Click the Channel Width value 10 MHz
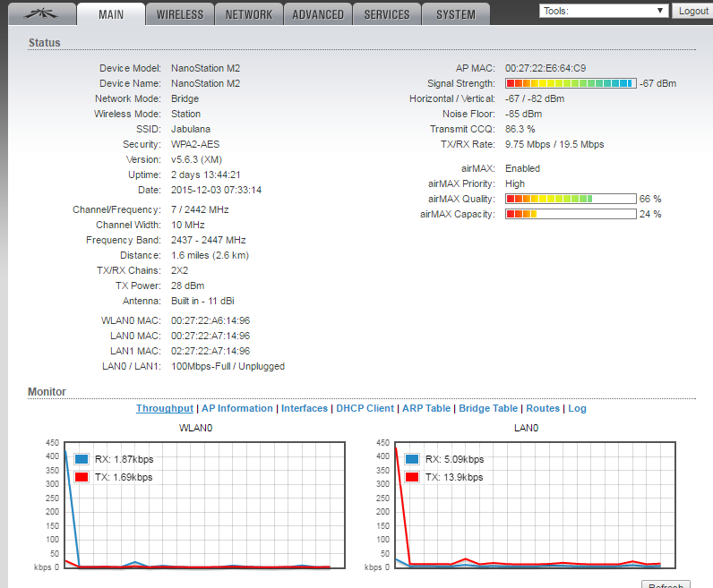This screenshot has height=588, width=713. tap(188, 225)
